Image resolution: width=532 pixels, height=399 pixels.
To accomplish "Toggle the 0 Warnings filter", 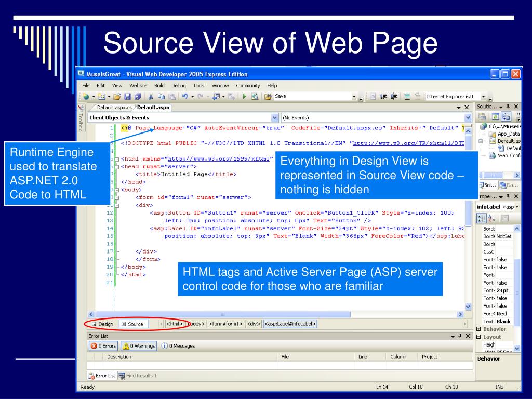I will pos(139,346).
